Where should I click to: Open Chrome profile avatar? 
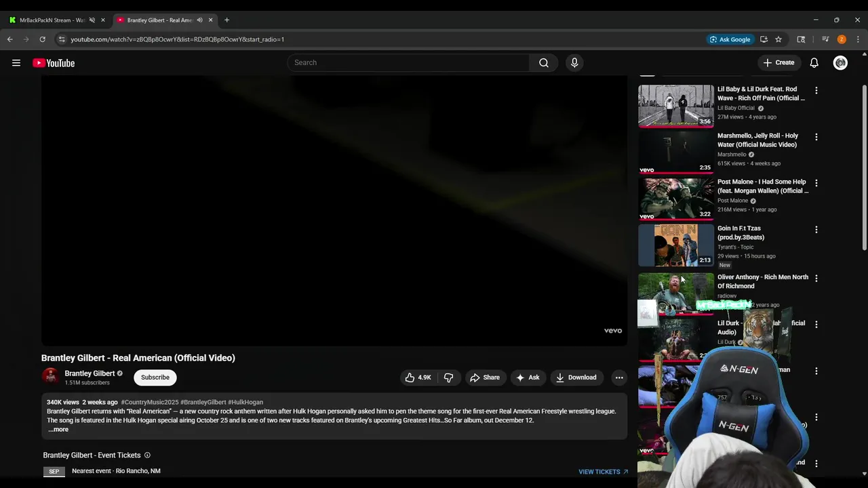click(842, 39)
